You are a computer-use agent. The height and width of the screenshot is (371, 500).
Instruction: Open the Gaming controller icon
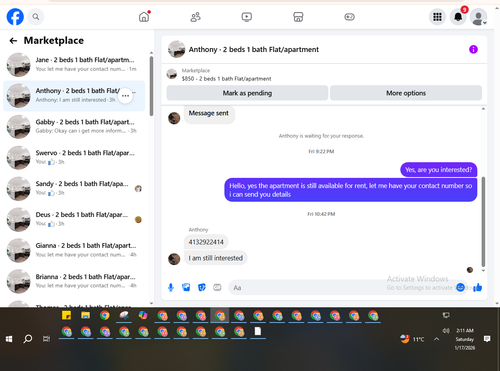coord(349,17)
